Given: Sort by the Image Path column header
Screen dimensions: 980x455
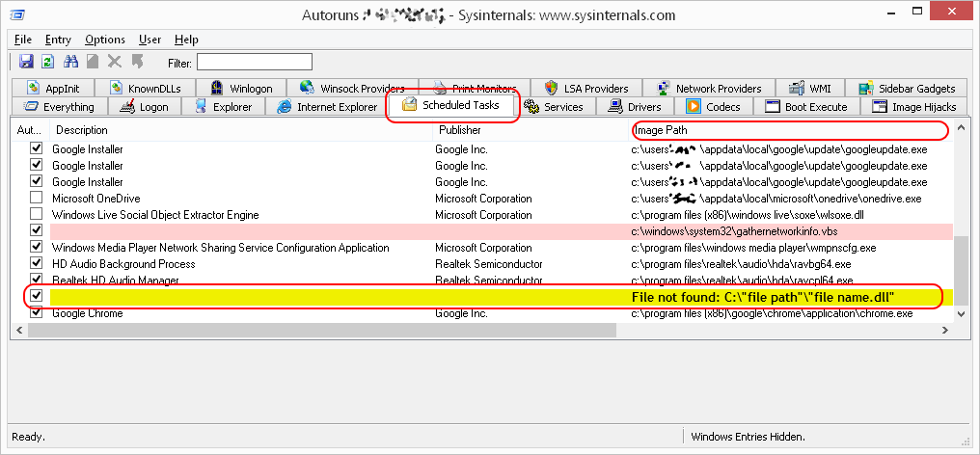Looking at the screenshot, I should [790, 130].
